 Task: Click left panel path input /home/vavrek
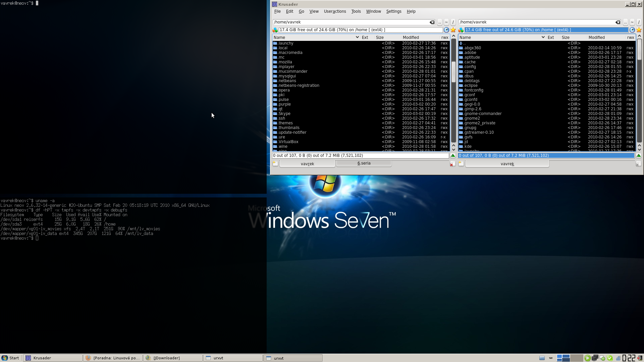click(x=354, y=22)
